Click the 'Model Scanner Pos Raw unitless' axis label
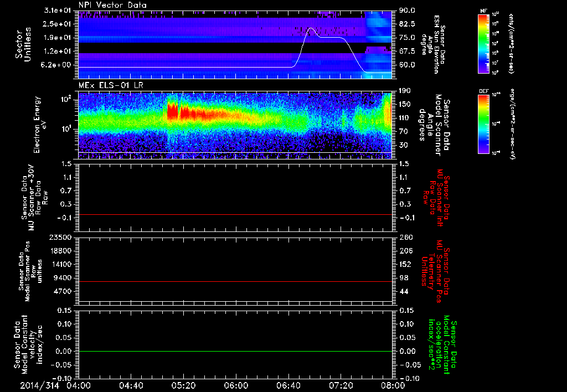Screen dimensions: 567x392 pyautogui.click(x=31, y=271)
